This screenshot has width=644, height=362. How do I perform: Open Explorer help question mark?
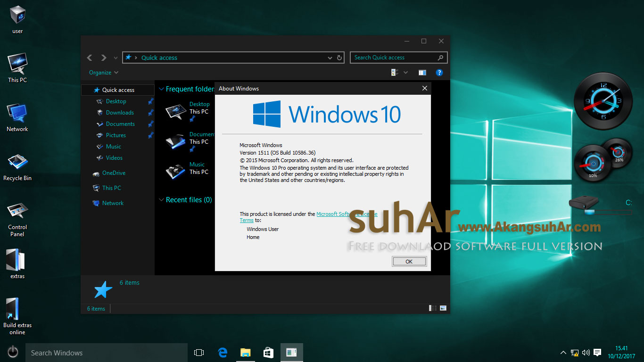(439, 73)
